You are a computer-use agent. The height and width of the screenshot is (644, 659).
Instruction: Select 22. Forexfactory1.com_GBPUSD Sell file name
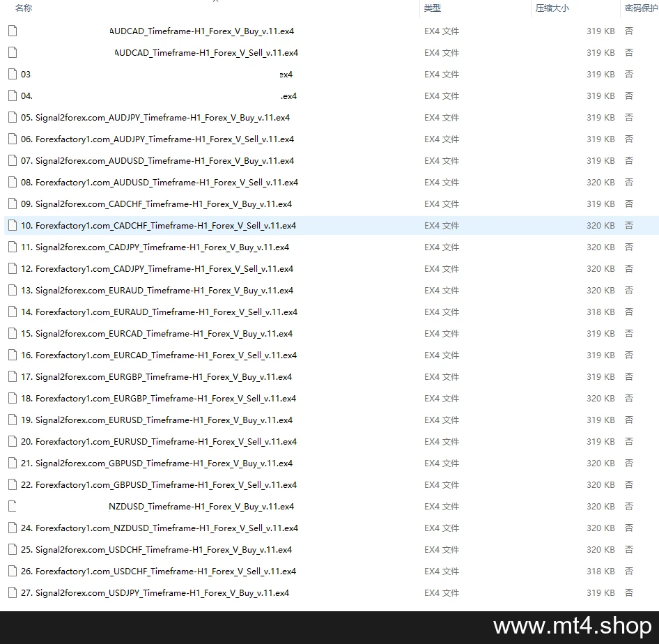(x=159, y=484)
